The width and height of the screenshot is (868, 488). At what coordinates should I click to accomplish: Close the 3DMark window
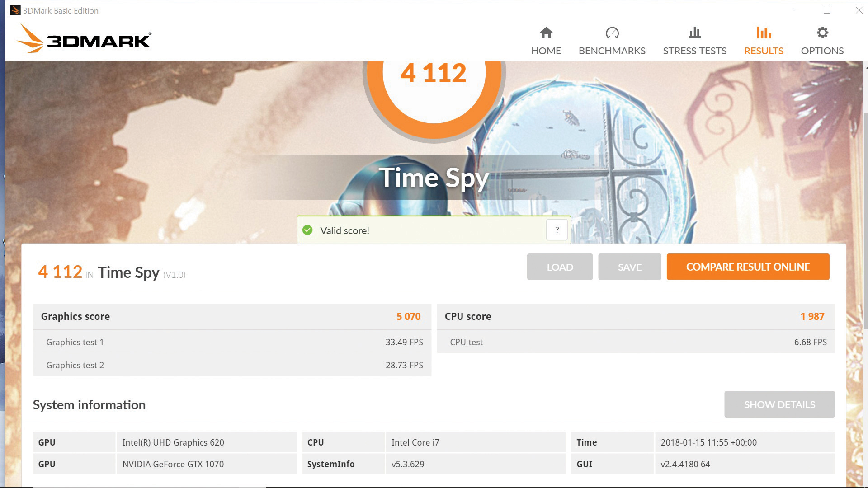pyautogui.click(x=859, y=10)
